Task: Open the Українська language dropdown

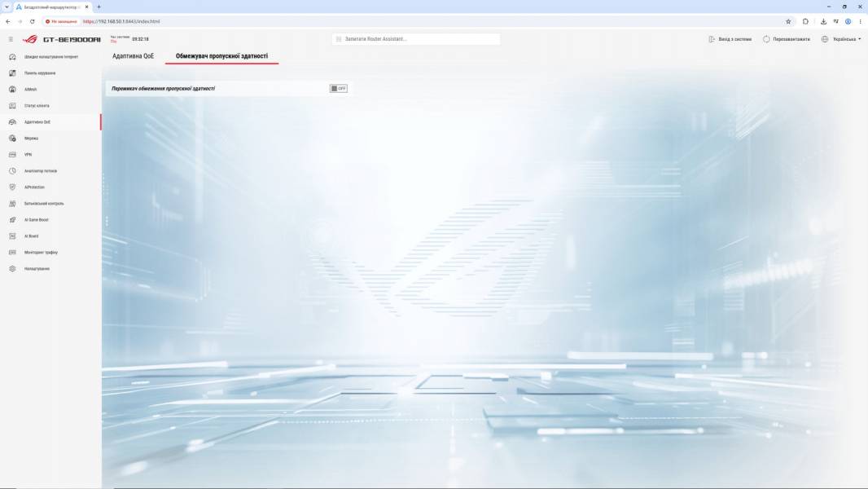Action: click(841, 39)
